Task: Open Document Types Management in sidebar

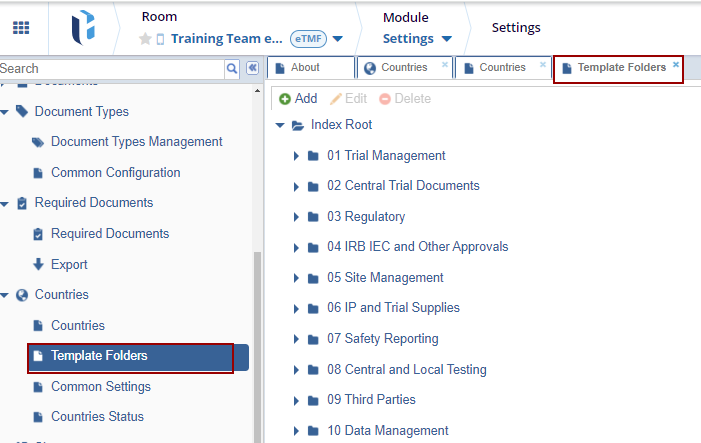Action: [x=136, y=142]
